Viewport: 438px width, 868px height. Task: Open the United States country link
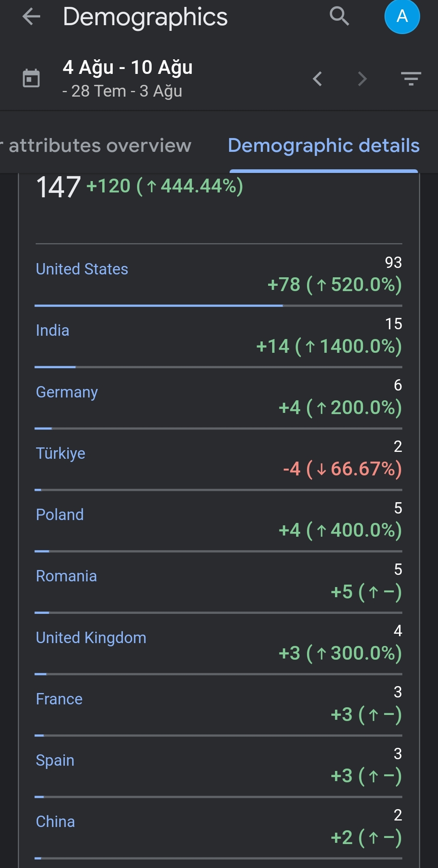coord(82,269)
